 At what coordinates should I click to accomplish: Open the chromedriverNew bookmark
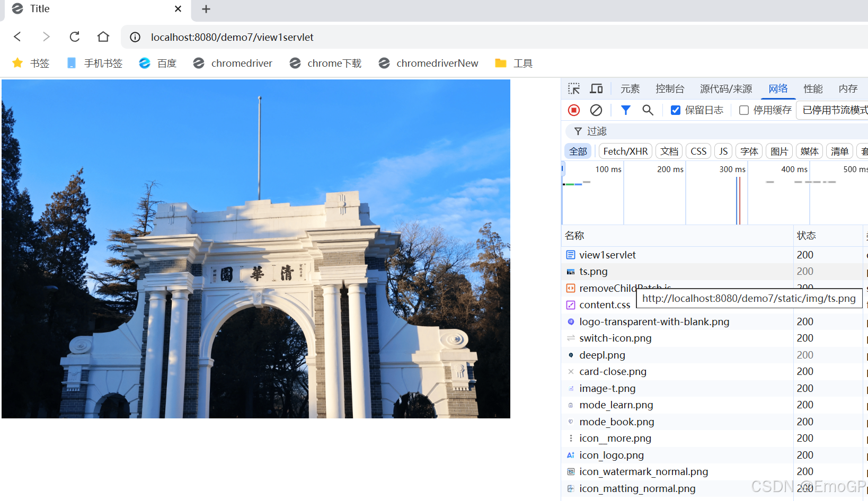click(428, 63)
